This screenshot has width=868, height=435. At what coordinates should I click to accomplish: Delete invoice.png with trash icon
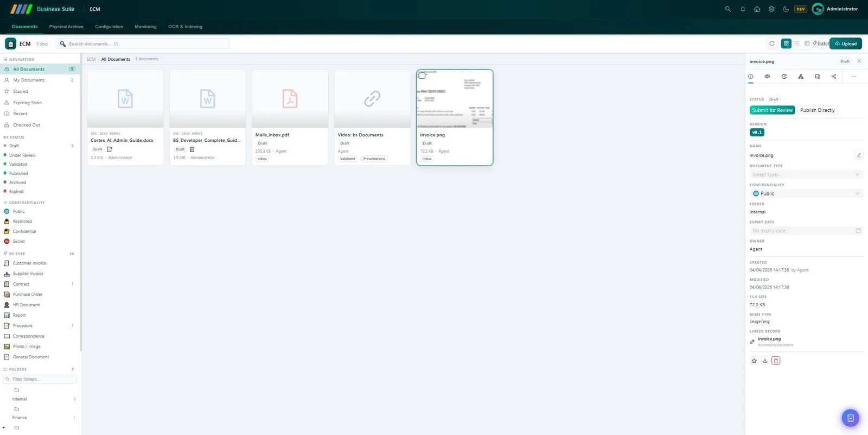[776, 361]
